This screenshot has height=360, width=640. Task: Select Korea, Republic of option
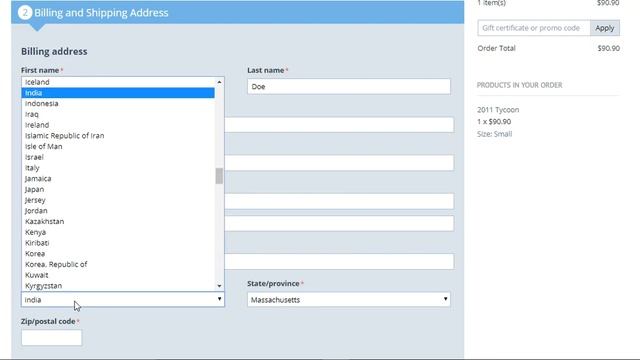118,264
